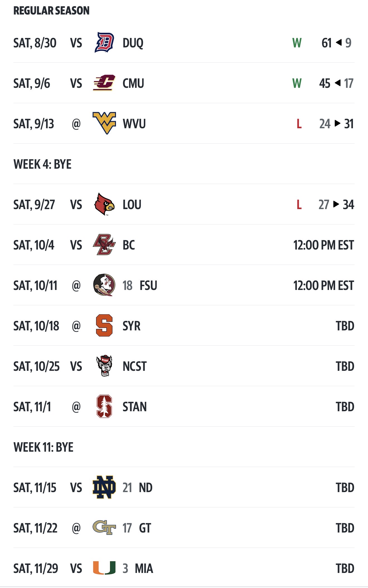
Task: Click the TBD time for Syracuse game
Action: 345,326
